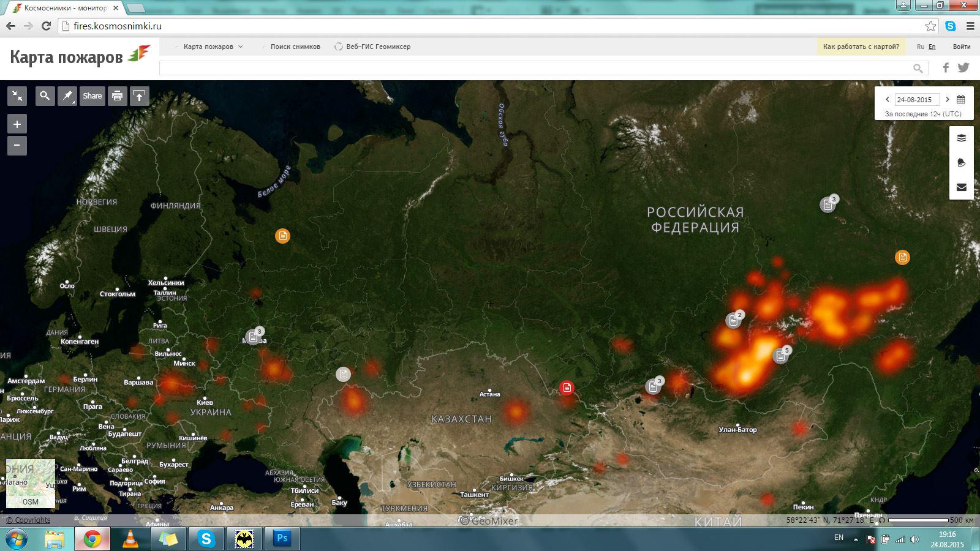Click the upload file icon on the map toolbar
Screen dimensions: 980x551
[140, 96]
